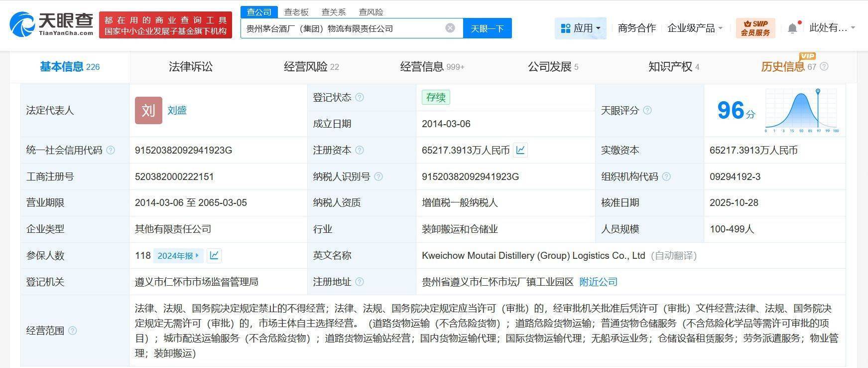Click the TianYanCha logo

click(x=51, y=23)
